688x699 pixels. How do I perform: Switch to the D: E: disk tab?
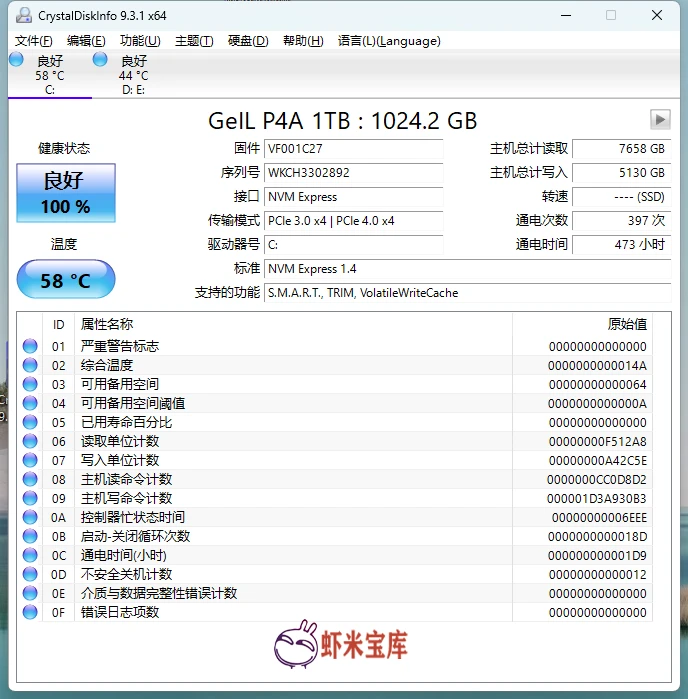coord(133,74)
